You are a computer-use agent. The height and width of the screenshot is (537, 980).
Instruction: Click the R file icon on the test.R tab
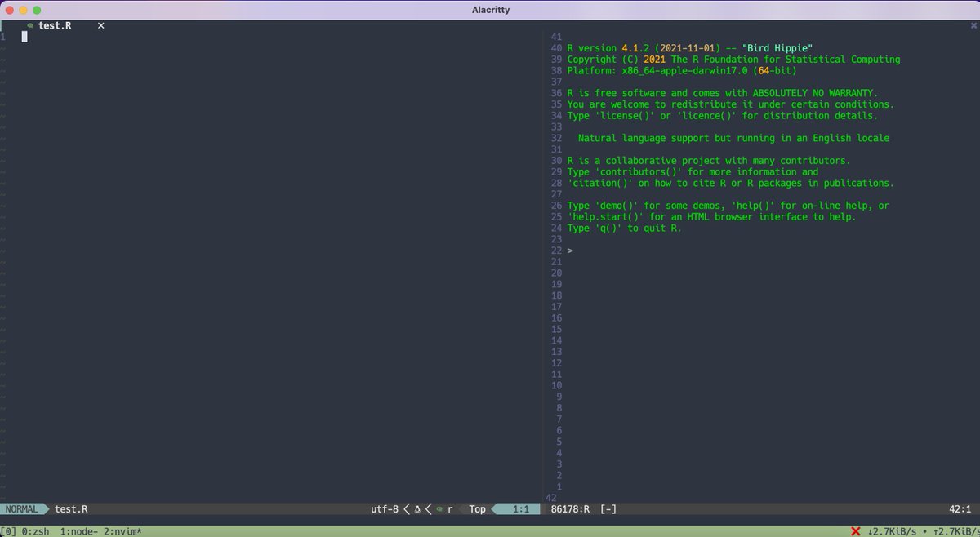(30, 25)
